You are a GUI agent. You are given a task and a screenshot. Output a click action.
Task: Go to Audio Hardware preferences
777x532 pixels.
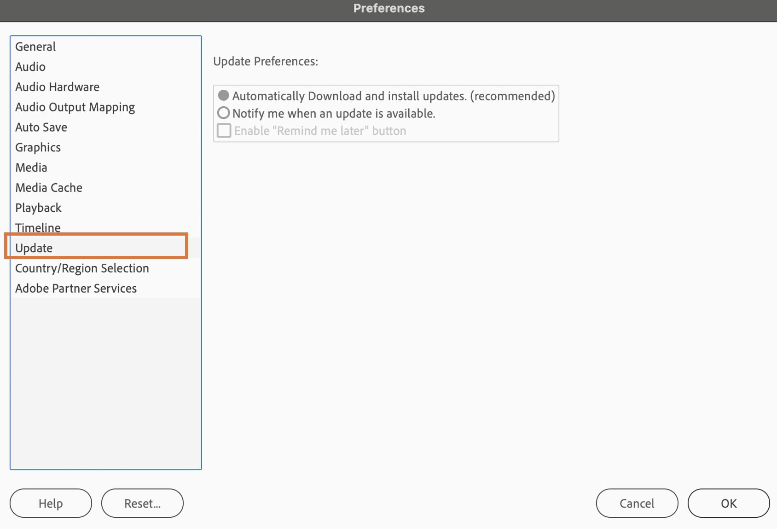[57, 87]
